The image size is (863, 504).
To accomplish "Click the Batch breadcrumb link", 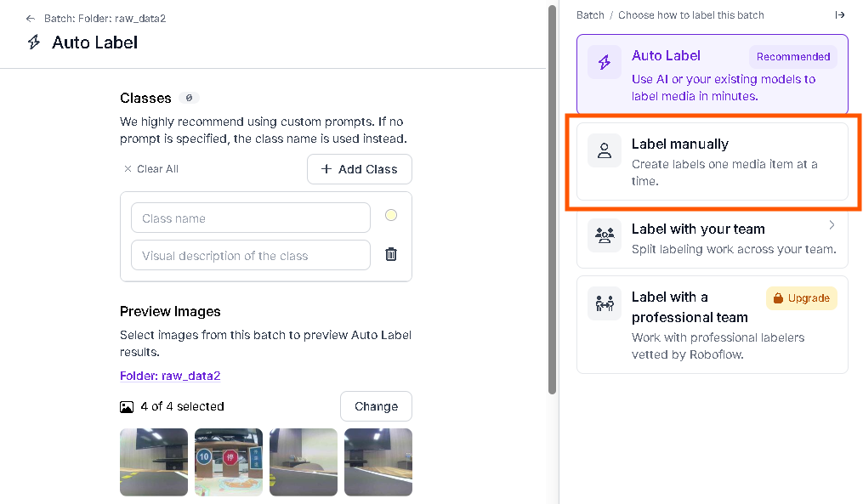I will [590, 14].
